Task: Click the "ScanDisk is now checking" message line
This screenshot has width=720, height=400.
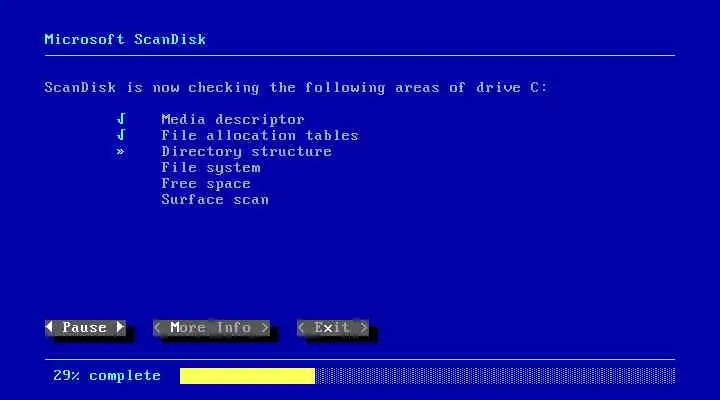Action: point(296,88)
